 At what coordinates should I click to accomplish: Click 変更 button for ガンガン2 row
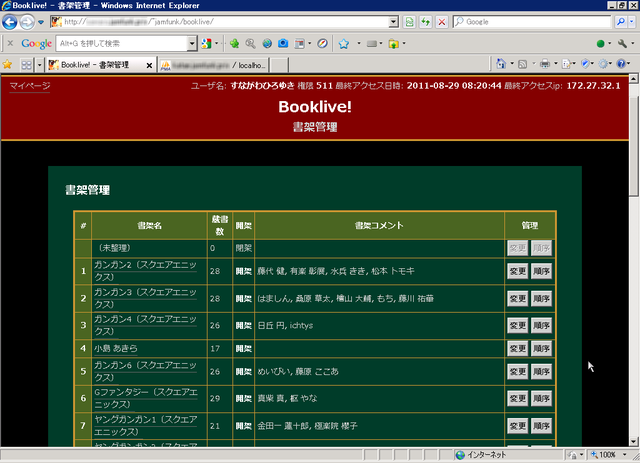(518, 271)
